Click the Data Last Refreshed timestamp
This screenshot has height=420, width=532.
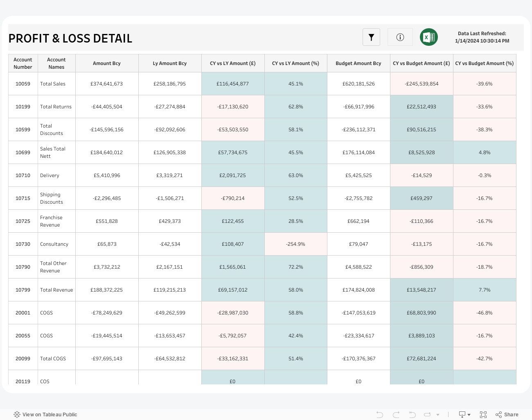pyautogui.click(x=482, y=37)
